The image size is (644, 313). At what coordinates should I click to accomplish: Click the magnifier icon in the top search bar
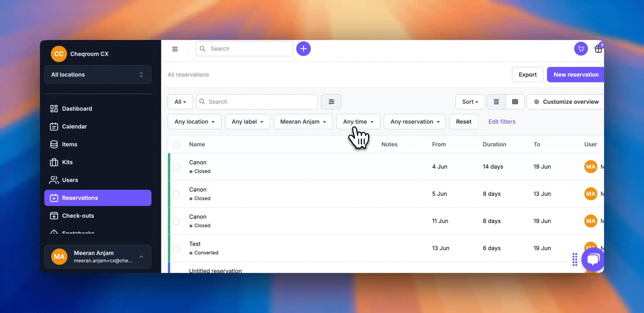[x=203, y=49]
